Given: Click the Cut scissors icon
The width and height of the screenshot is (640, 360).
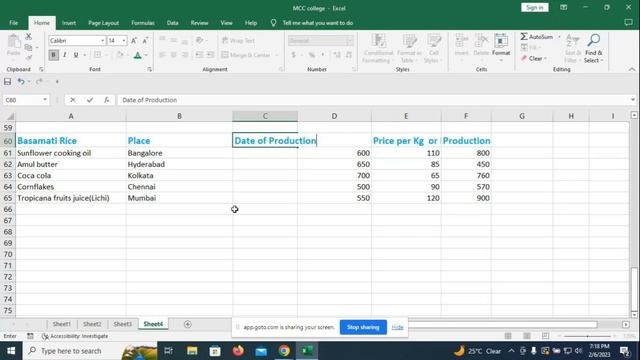Looking at the screenshot, I should click(x=29, y=37).
